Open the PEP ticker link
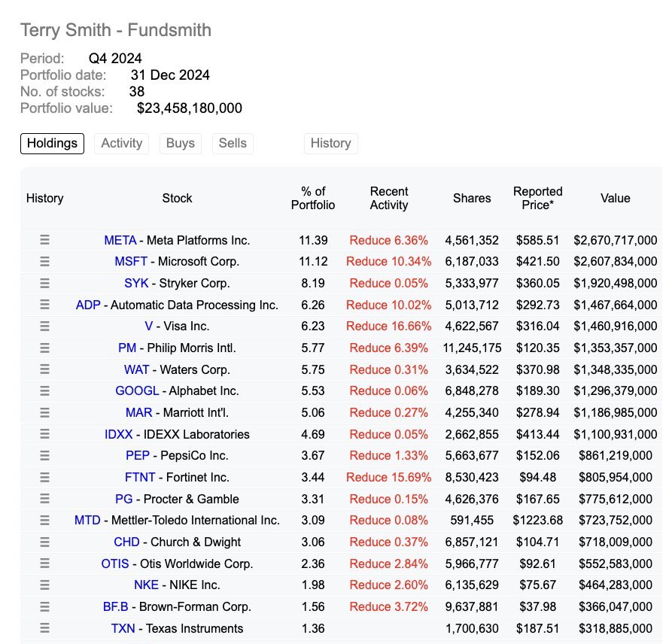 138,455
